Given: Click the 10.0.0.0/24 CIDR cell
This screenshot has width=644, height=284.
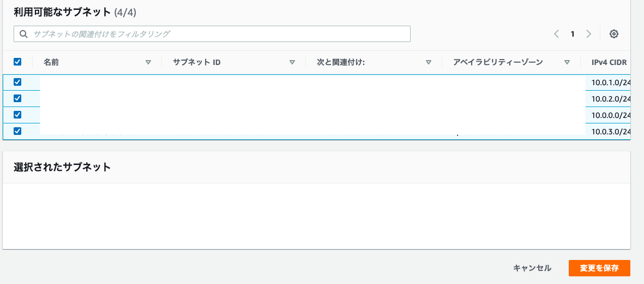Looking at the screenshot, I should pyautogui.click(x=611, y=115).
